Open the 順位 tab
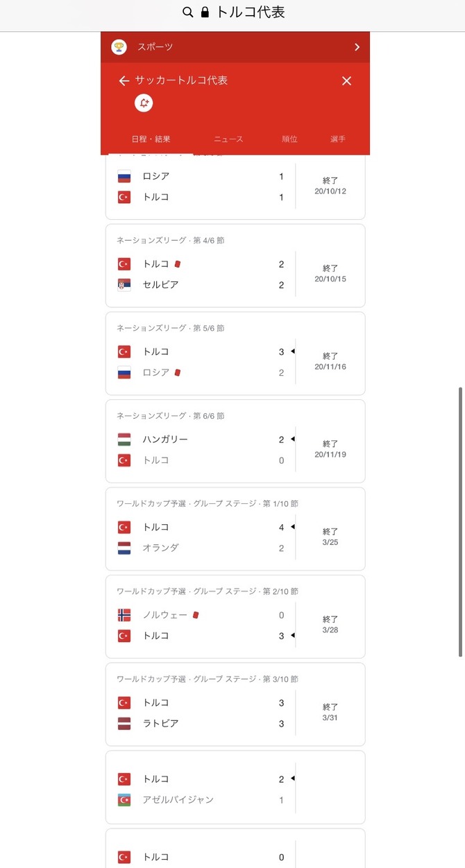 tap(289, 139)
